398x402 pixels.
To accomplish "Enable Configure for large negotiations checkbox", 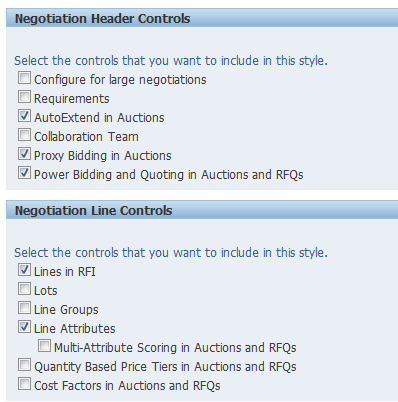I will point(24,78).
